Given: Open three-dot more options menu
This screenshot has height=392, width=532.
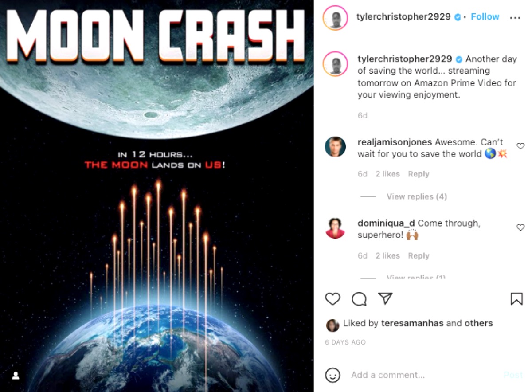Looking at the screenshot, I should (515, 17).
